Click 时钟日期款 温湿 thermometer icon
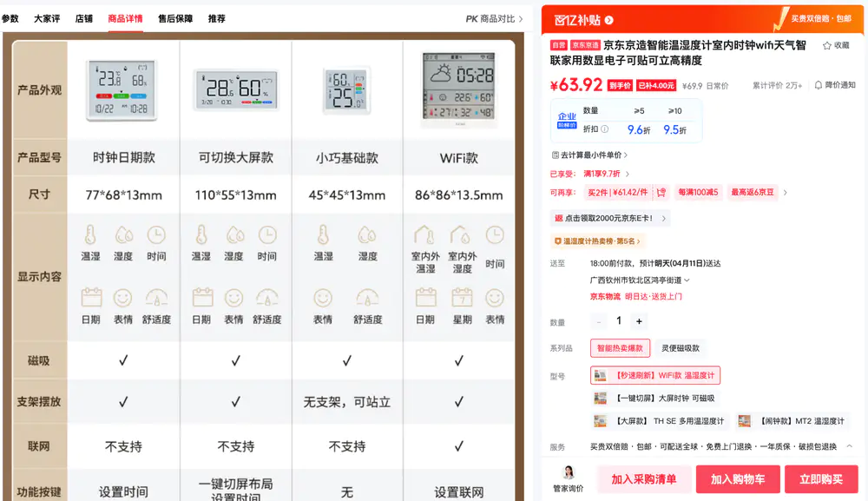The height and width of the screenshot is (501, 868). 90,234
